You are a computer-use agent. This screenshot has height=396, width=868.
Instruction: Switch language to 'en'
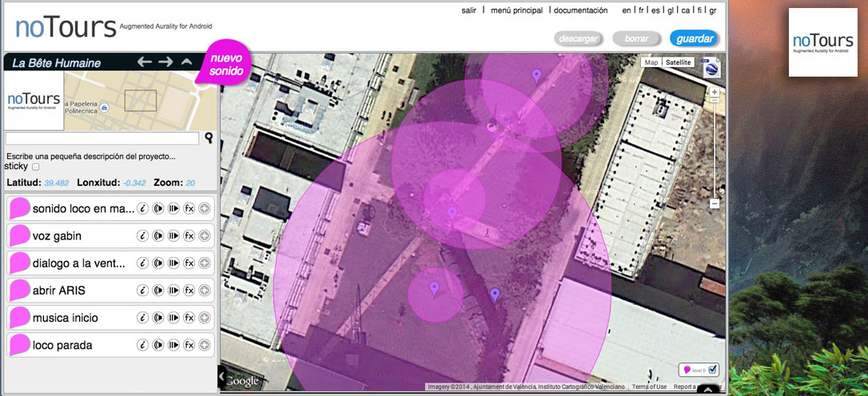pos(626,10)
